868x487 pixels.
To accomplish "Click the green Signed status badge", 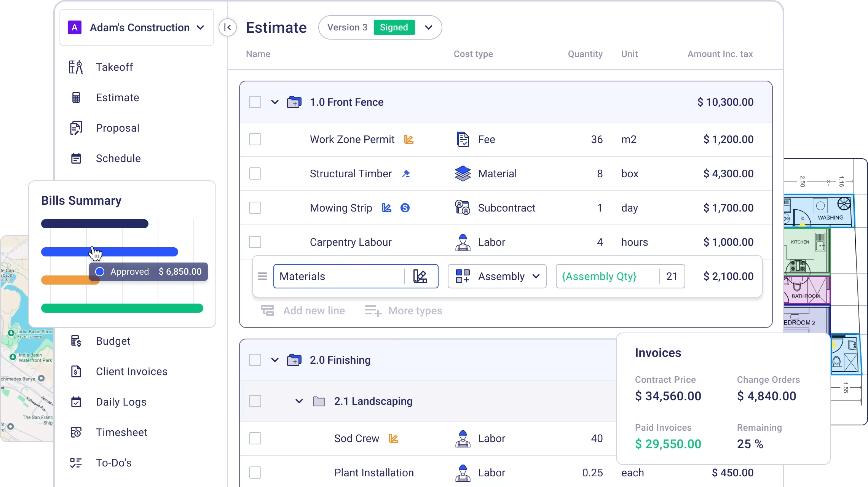I will point(394,27).
